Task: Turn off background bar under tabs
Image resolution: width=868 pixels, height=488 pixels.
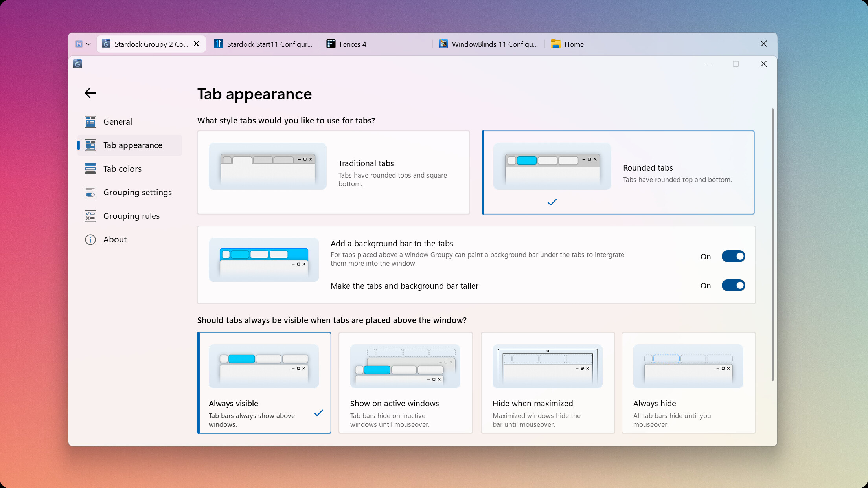Action: pos(733,256)
